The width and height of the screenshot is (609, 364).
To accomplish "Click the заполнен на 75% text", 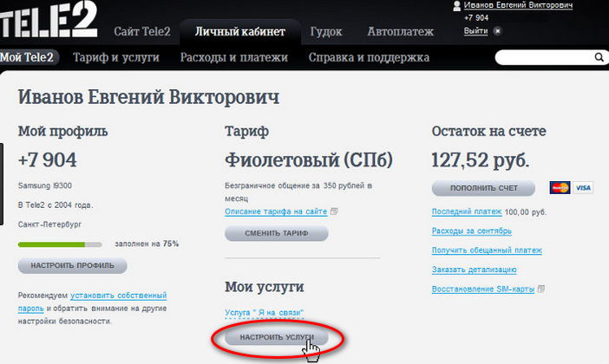I will click(x=147, y=244).
